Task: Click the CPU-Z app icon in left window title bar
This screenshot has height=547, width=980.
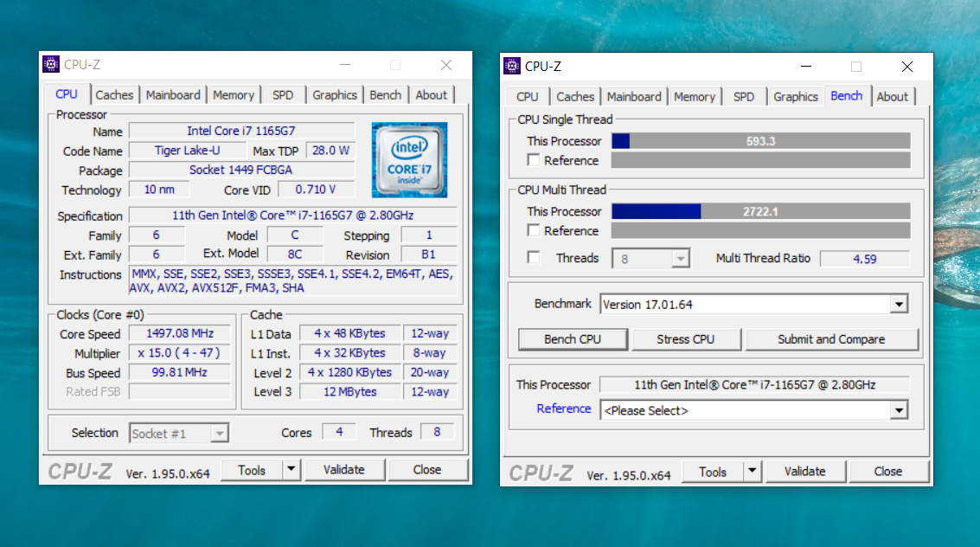Action: pyautogui.click(x=51, y=64)
